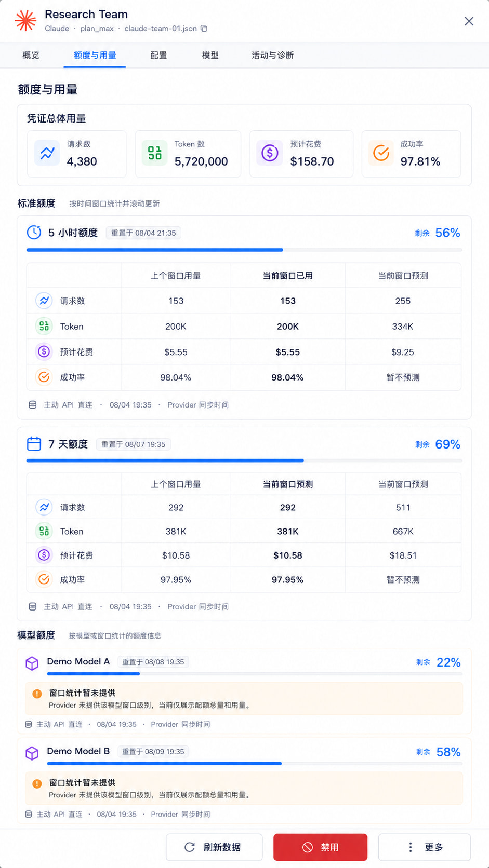Click the 5 小时额度 progress bar
489x868 pixels.
tap(244, 250)
